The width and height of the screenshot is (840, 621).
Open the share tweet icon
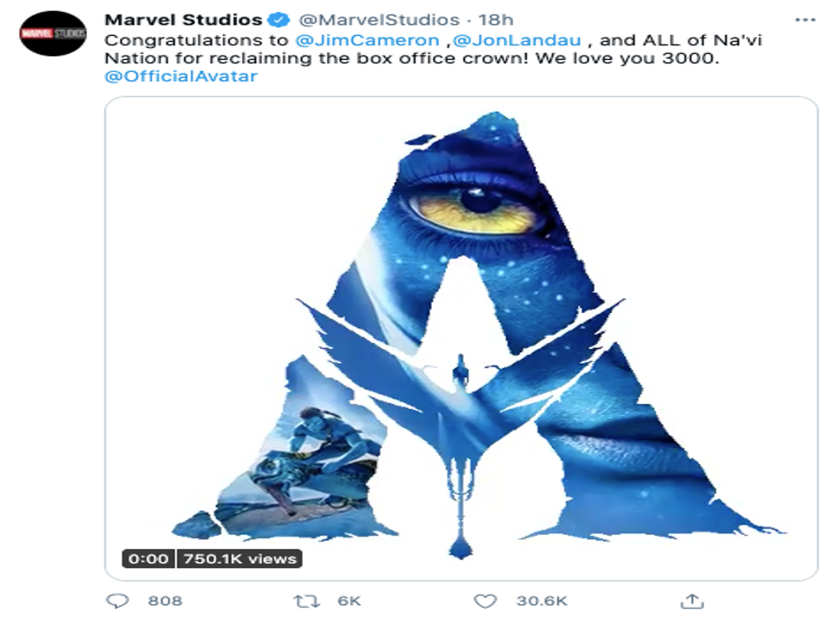(x=695, y=600)
